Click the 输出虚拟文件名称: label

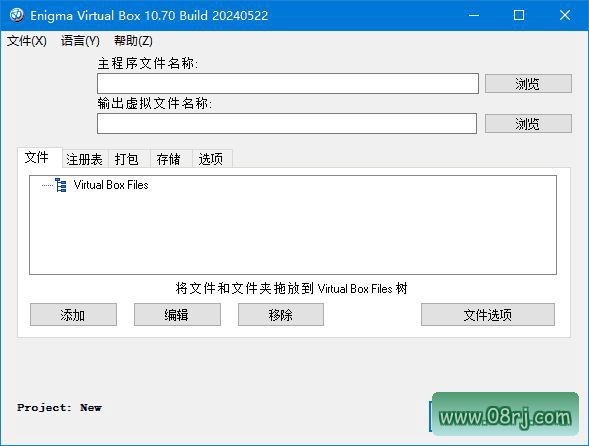155,103
